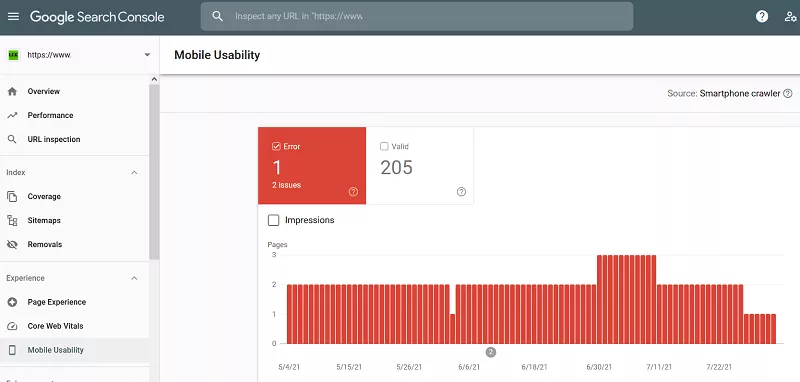Click the Pages axis label
The height and width of the screenshot is (382, 800).
277,245
